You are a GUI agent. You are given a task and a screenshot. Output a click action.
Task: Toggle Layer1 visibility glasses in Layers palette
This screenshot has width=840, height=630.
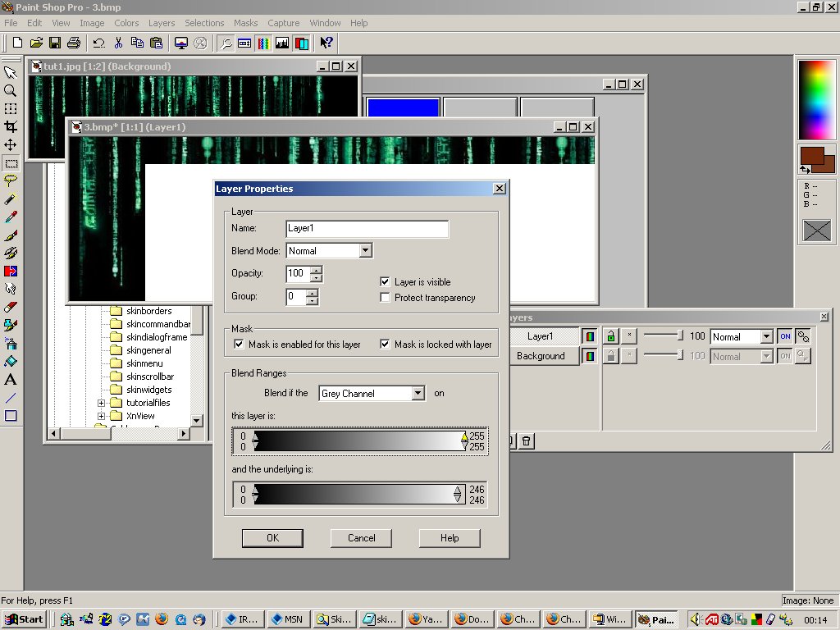pos(589,336)
